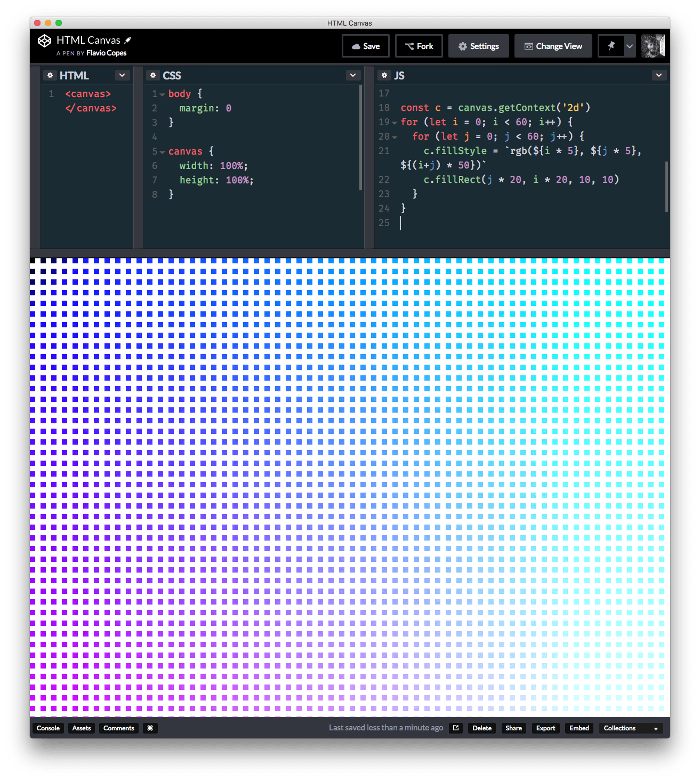The image size is (700, 781).
Task: Toggle the Console panel
Action: tap(48, 728)
